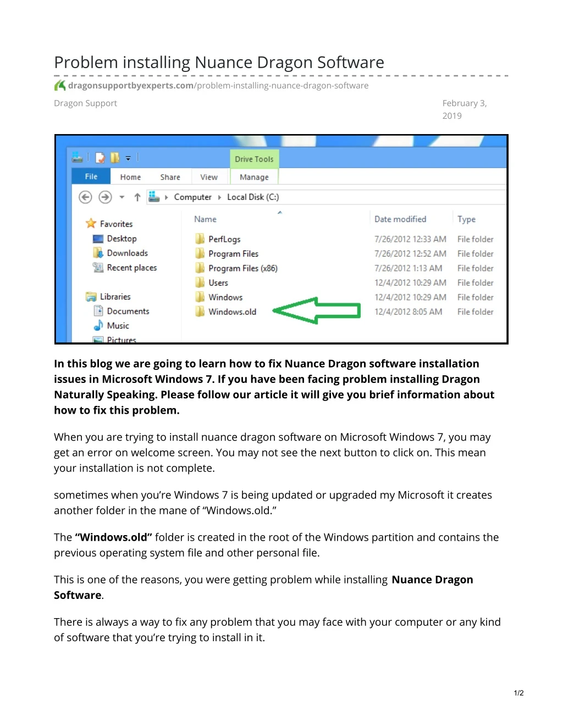This screenshot has width=563, height=728.
Task: Click the computer icon in the address bar
Action: [x=154, y=197]
